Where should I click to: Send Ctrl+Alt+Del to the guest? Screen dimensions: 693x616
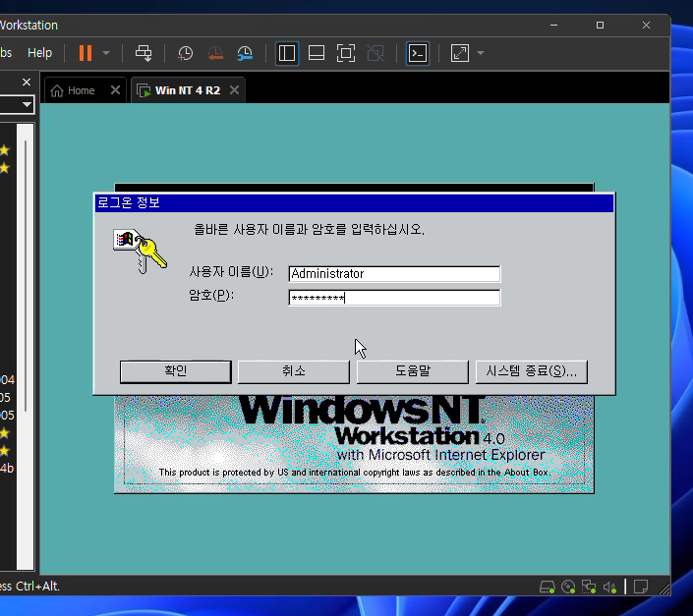pos(144,53)
